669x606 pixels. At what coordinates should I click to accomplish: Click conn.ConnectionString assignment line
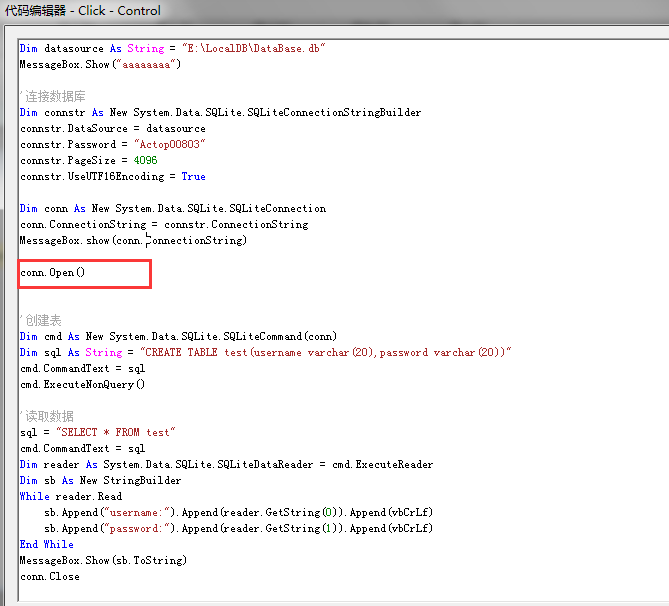[x=164, y=224]
